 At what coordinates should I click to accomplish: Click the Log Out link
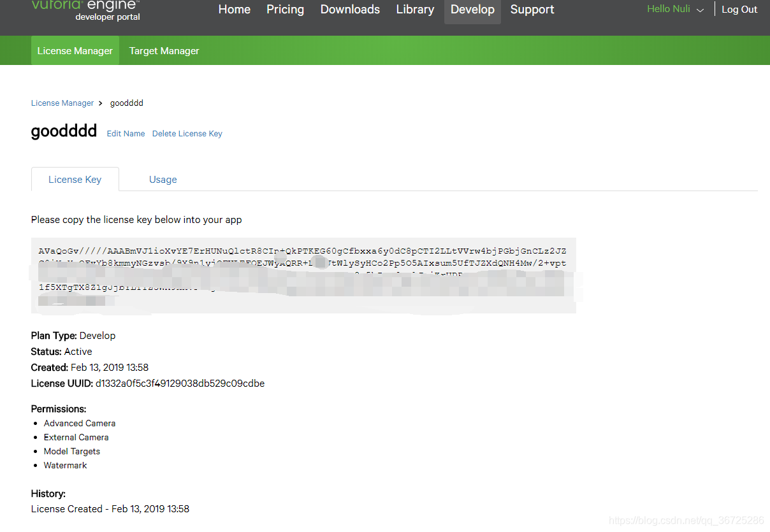coord(739,10)
